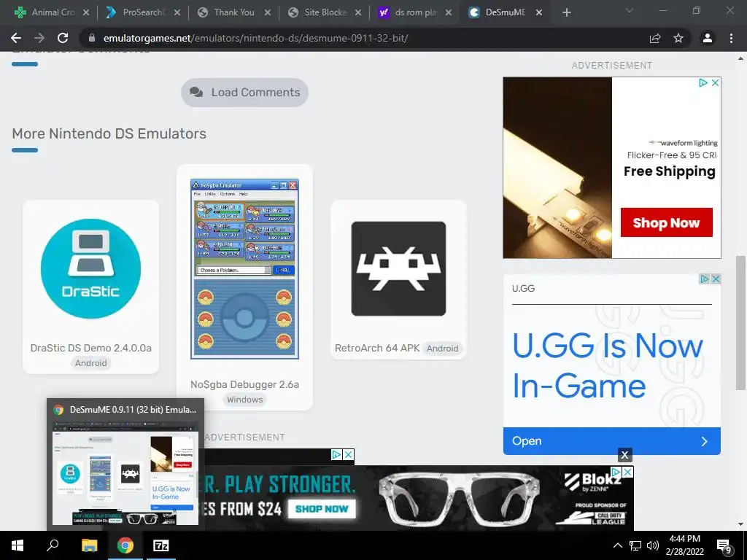747x560 pixels.
Task: Bookmark this page with the star icon
Action: [x=678, y=38]
